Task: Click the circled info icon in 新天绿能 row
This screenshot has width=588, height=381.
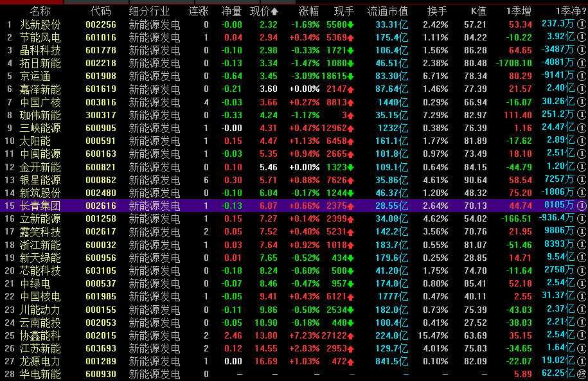Action: tap(582, 258)
